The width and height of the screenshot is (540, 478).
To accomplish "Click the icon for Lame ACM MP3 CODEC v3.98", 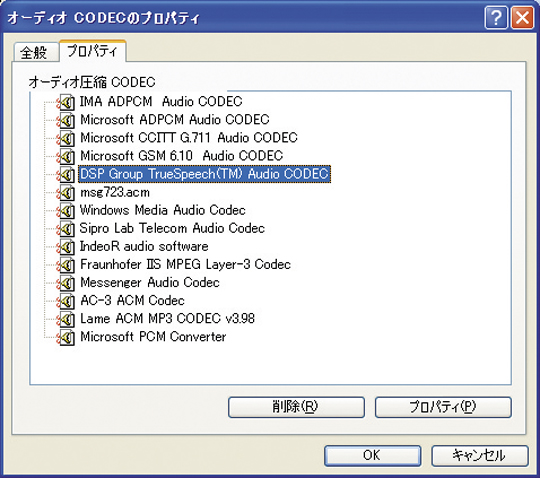I will pyautogui.click(x=66, y=319).
